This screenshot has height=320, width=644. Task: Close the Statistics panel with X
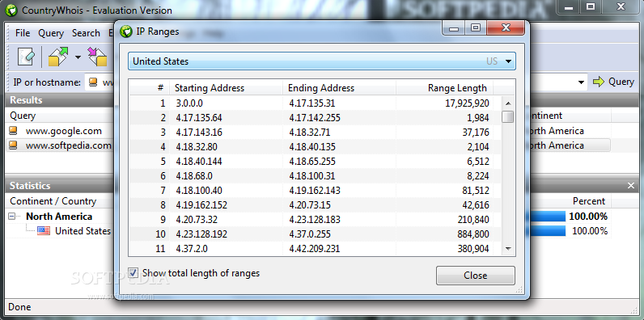(631, 186)
